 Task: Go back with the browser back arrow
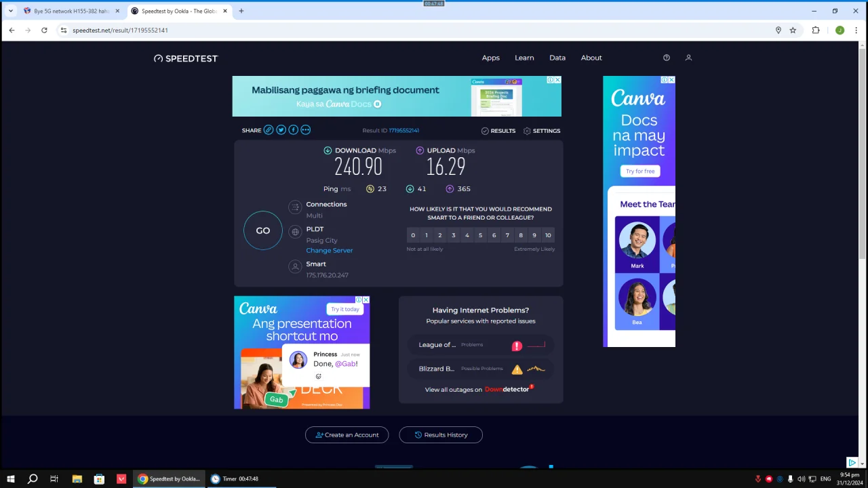pyautogui.click(x=12, y=30)
